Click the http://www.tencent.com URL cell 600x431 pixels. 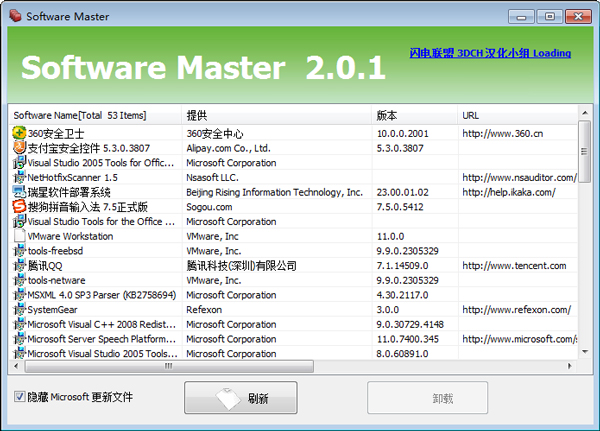[514, 266]
